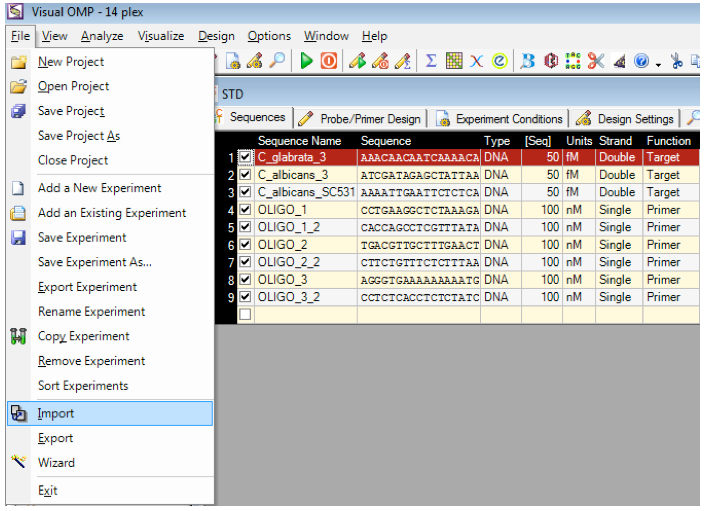Screen dimensions: 705x511
Task: Click the yellow grid matrix toolbar icon
Action: (454, 62)
